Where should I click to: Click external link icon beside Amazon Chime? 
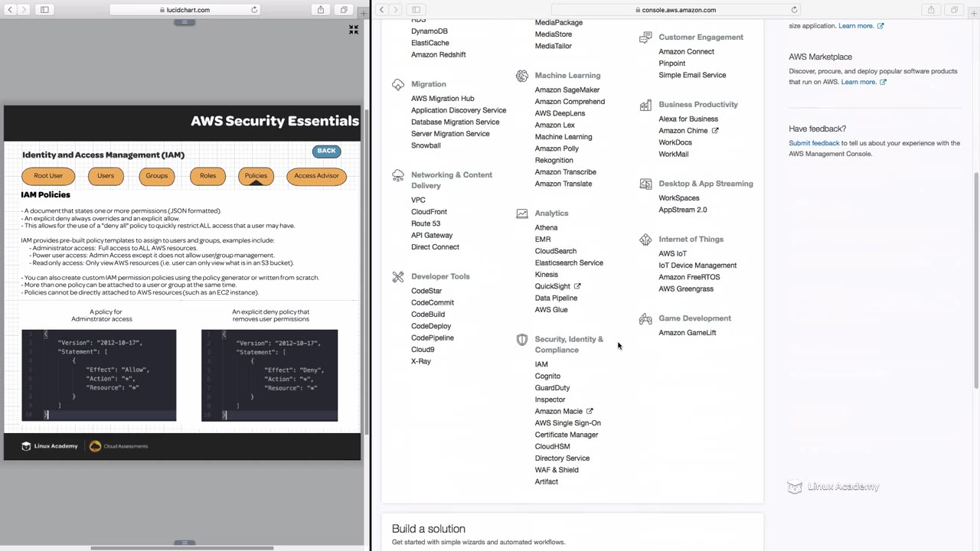coord(715,131)
